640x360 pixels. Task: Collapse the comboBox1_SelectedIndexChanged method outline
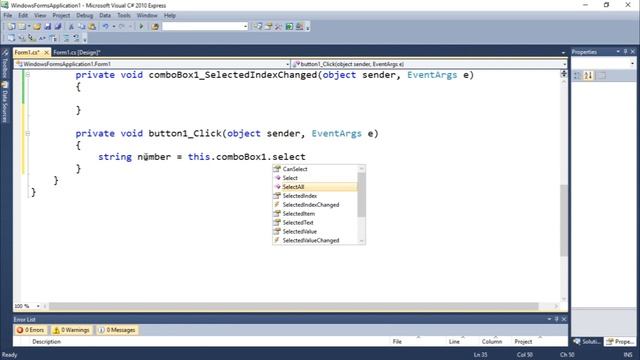click(x=28, y=75)
